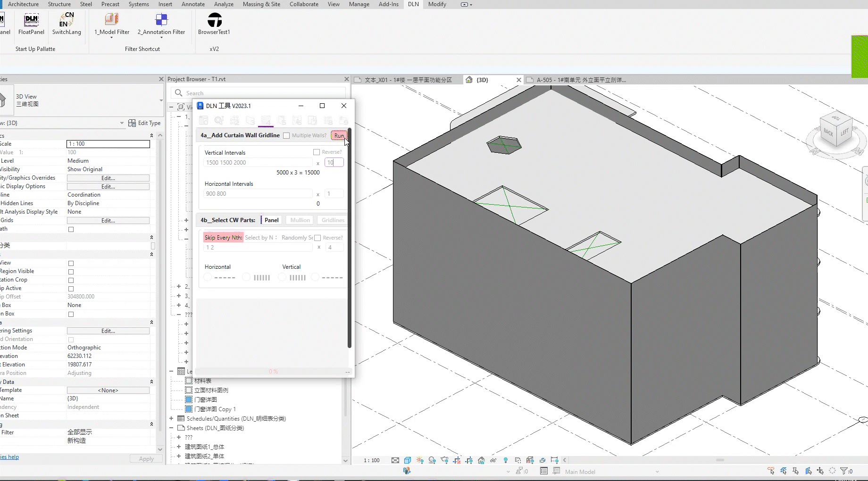
Task: Click the Show Crop Region icon
Action: 469,460
